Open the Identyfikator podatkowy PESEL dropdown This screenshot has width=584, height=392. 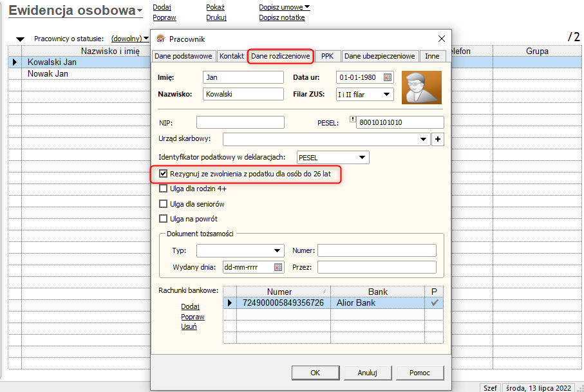coord(362,158)
